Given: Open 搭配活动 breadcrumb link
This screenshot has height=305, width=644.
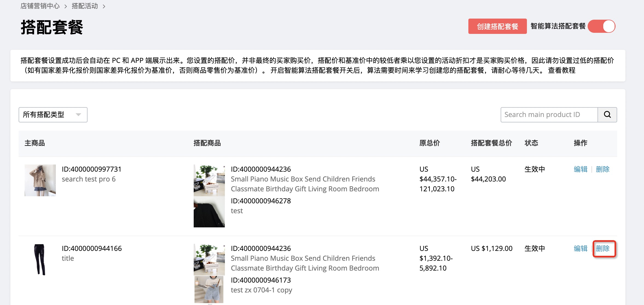Looking at the screenshot, I should point(85,6).
